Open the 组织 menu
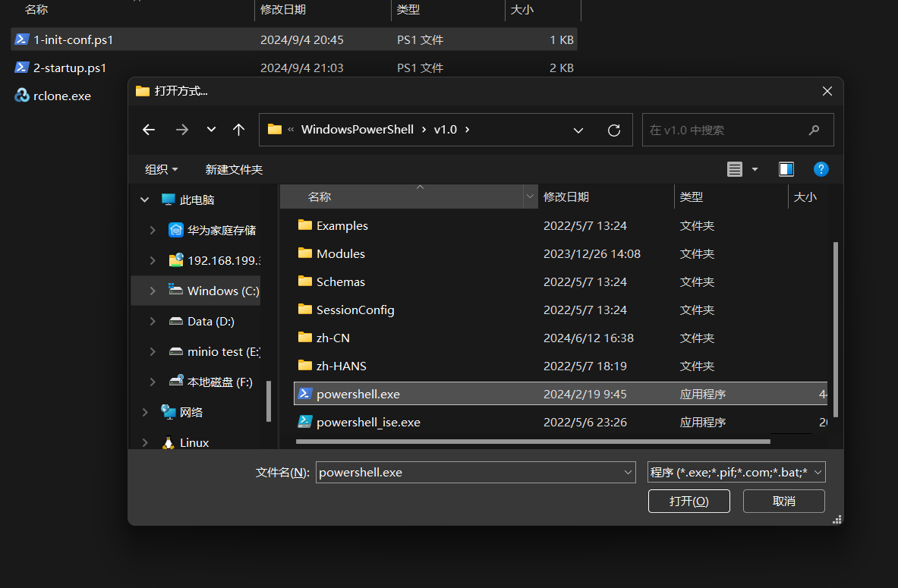 click(162, 169)
